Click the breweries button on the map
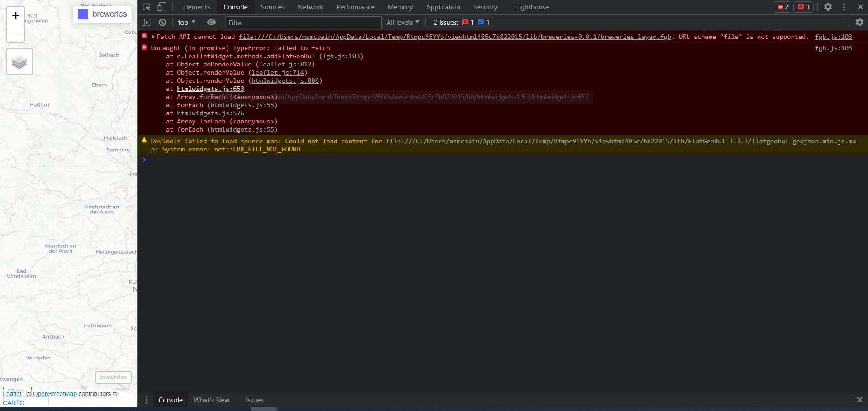Image resolution: width=868 pixels, height=411 pixels. 114,378
